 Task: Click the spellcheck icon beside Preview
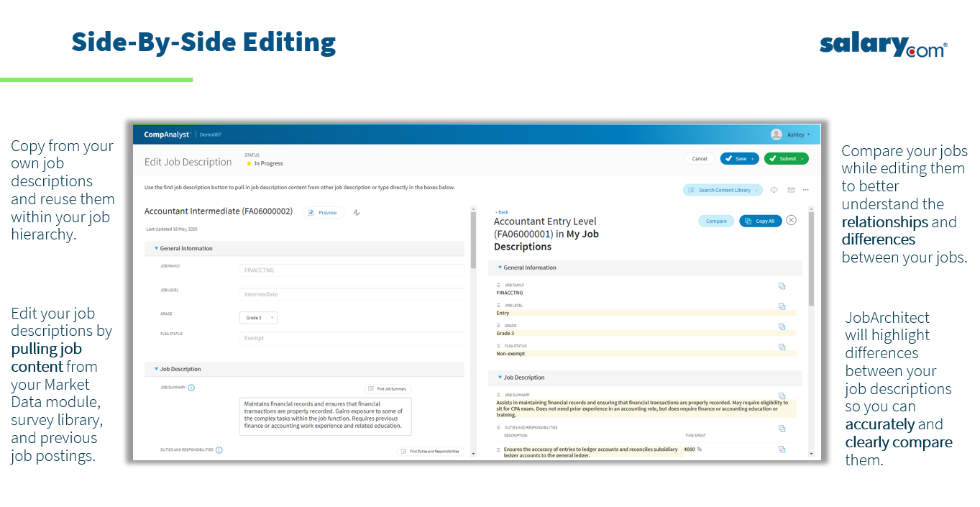tap(357, 212)
